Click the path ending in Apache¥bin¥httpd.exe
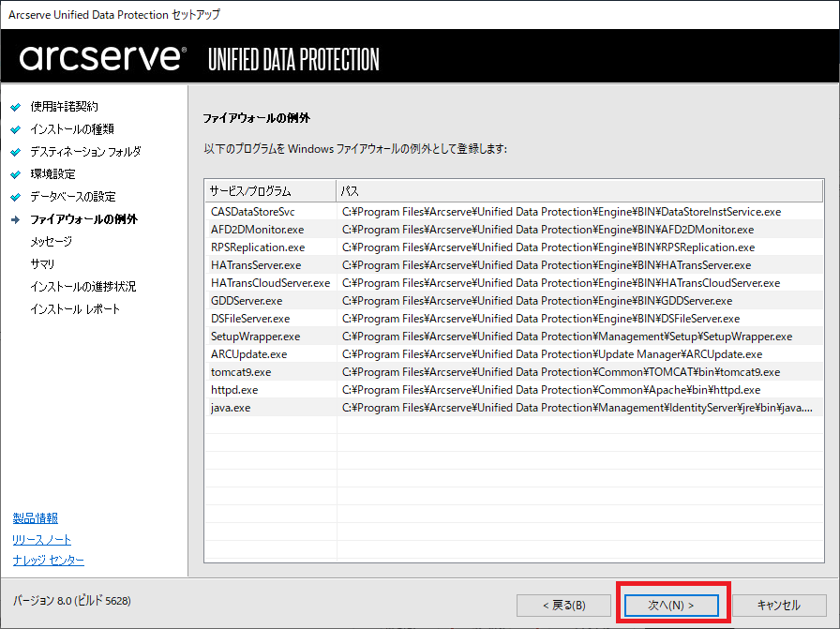This screenshot has width=840, height=629. point(551,390)
